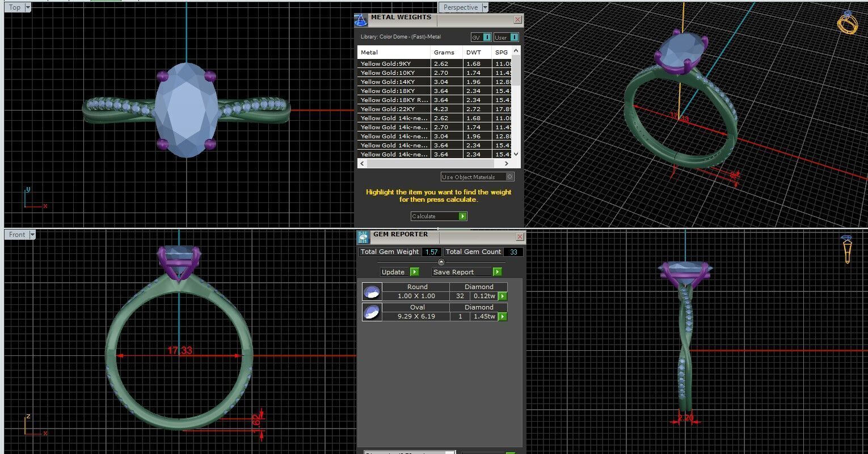Click the Metal column header
This screenshot has width=868, height=454.
click(x=394, y=52)
